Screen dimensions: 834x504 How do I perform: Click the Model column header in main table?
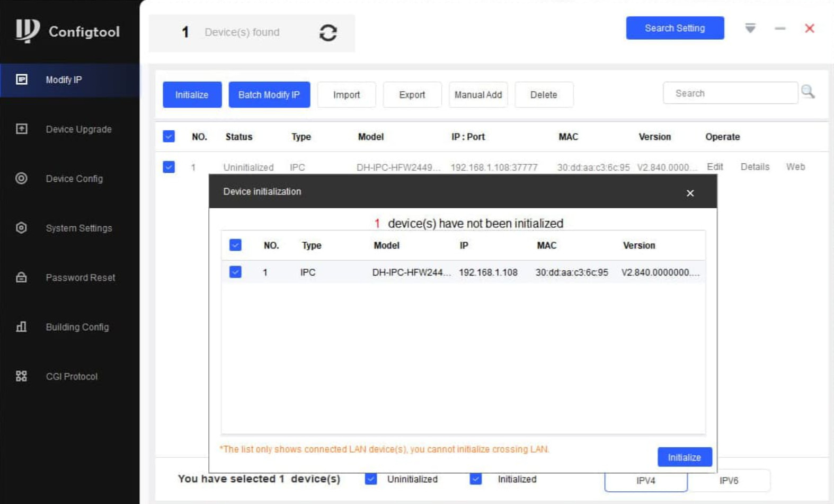point(371,137)
